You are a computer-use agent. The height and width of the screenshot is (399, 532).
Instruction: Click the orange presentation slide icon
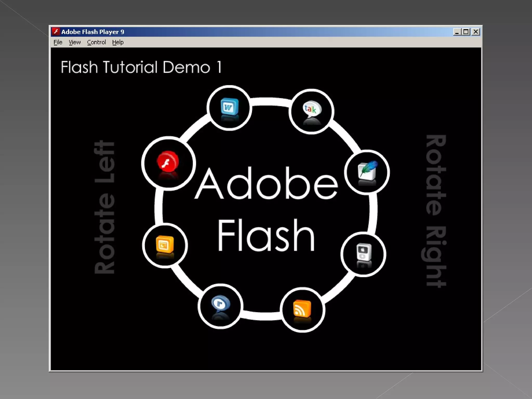(x=165, y=244)
